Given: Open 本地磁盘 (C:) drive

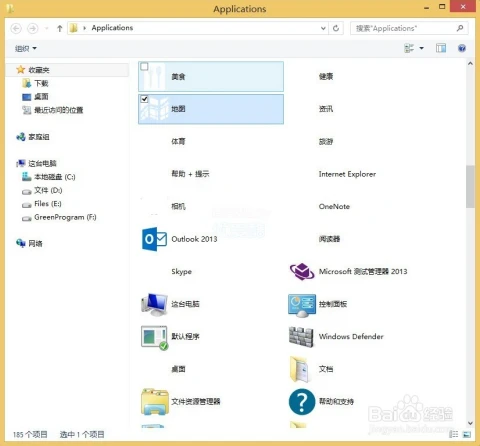Looking at the screenshot, I should click(x=55, y=177).
